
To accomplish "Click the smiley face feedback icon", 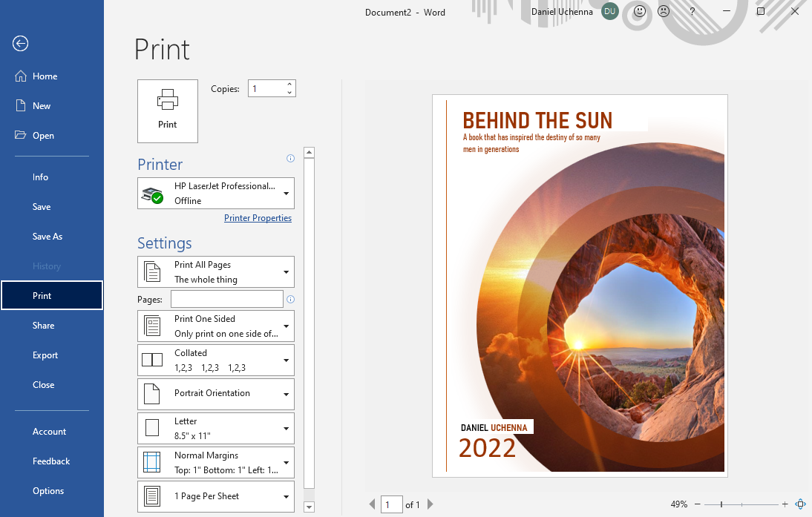I will pyautogui.click(x=639, y=12).
